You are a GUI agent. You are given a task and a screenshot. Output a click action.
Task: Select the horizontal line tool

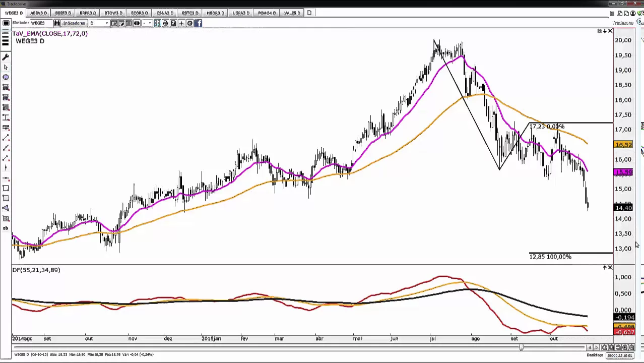(6, 178)
